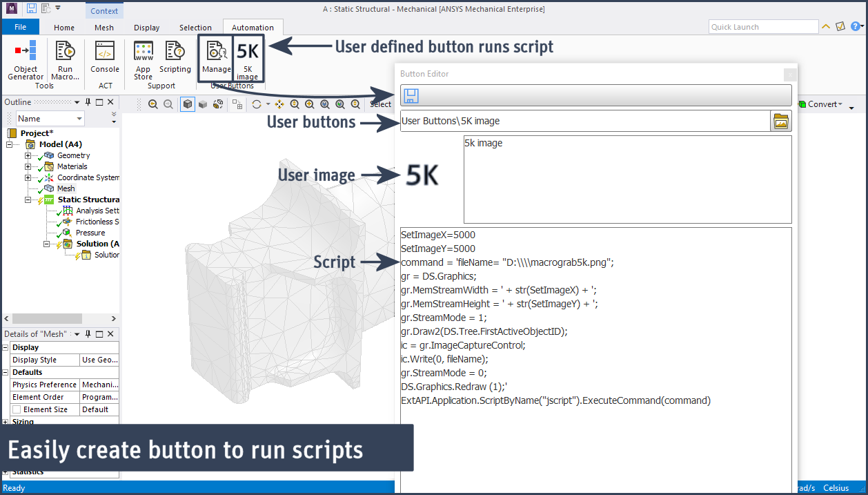Launch Run Macro from the ribbon
Image resolution: width=868 pixels, height=495 pixels.
point(65,60)
